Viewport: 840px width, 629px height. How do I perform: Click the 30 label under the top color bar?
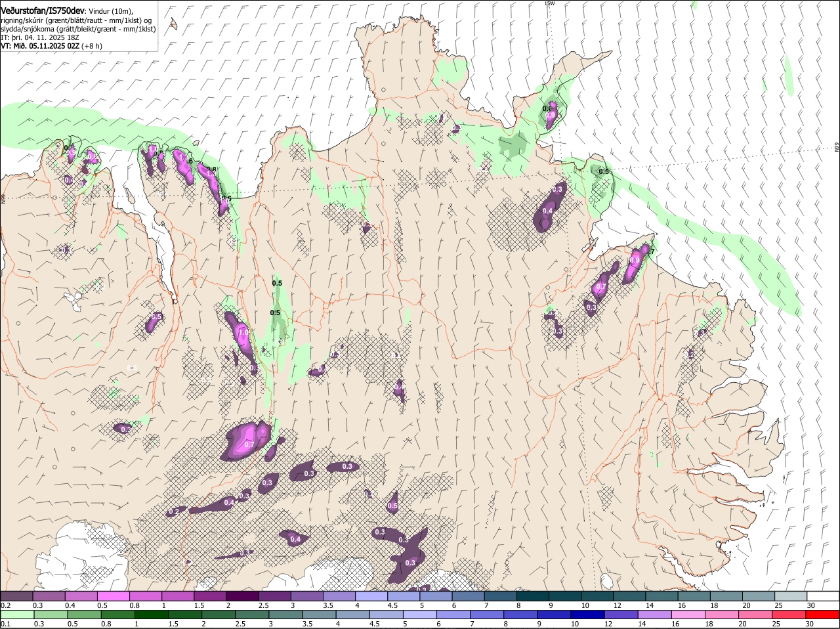pos(811,605)
